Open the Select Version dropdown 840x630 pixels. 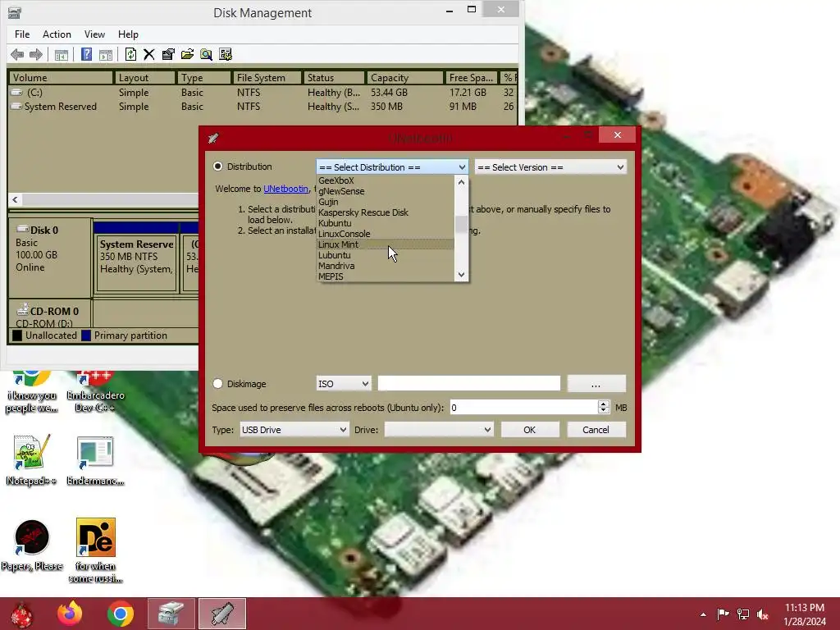(550, 167)
